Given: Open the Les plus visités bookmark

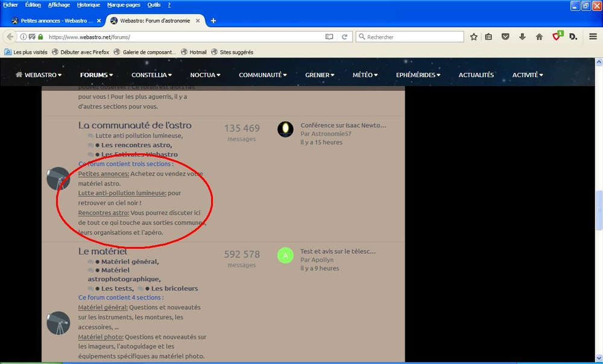Looking at the screenshot, I should pos(26,52).
